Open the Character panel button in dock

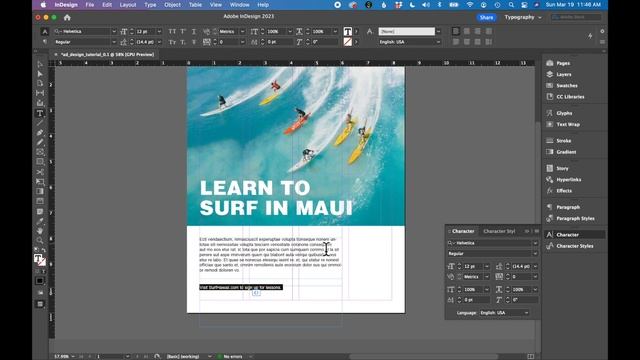click(574, 235)
